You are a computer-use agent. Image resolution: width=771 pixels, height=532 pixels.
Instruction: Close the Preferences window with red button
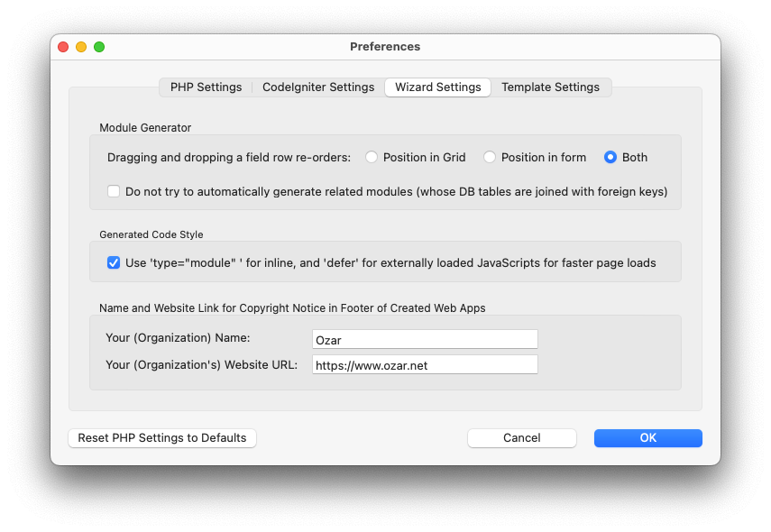click(x=63, y=47)
